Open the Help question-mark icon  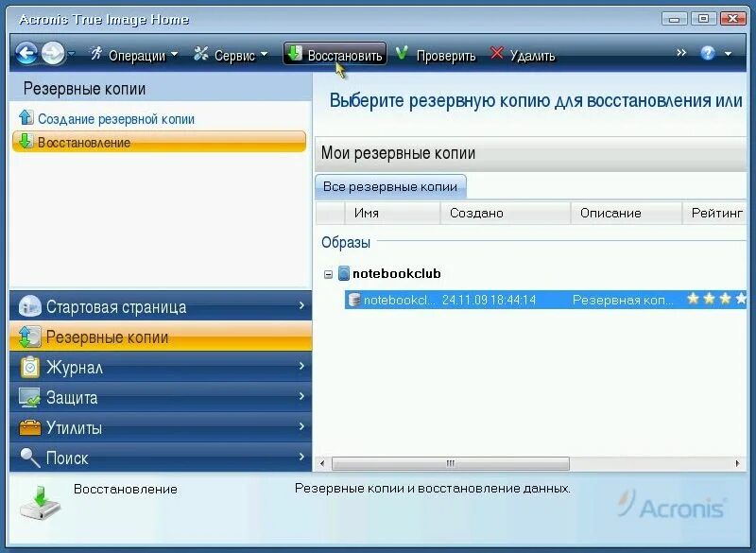(x=707, y=53)
